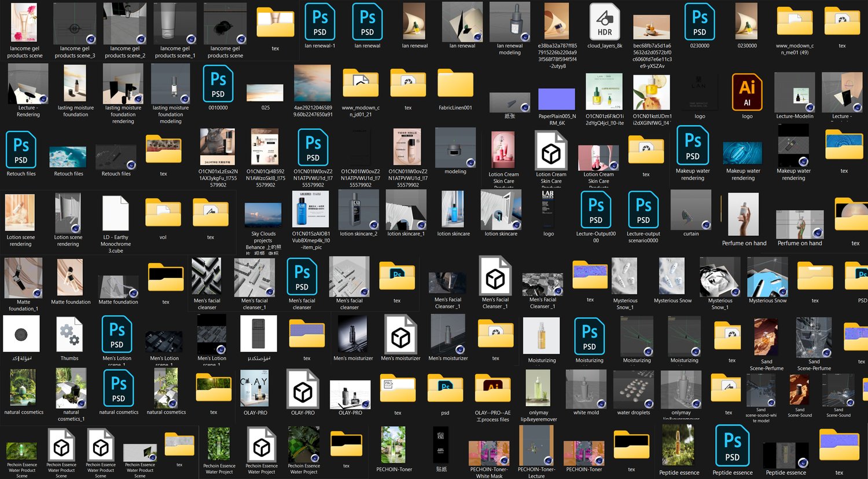Screen dimensions: 868x479
Task: Select the Men's facial cleanser_1 thumbnail
Action: (x=254, y=277)
